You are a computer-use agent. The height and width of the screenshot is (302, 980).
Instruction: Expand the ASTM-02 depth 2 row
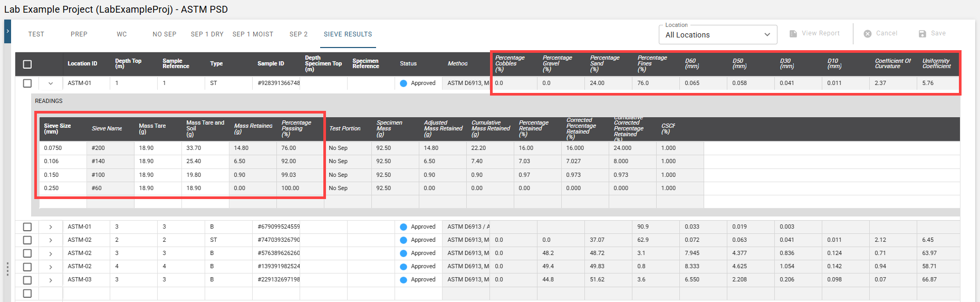51,240
